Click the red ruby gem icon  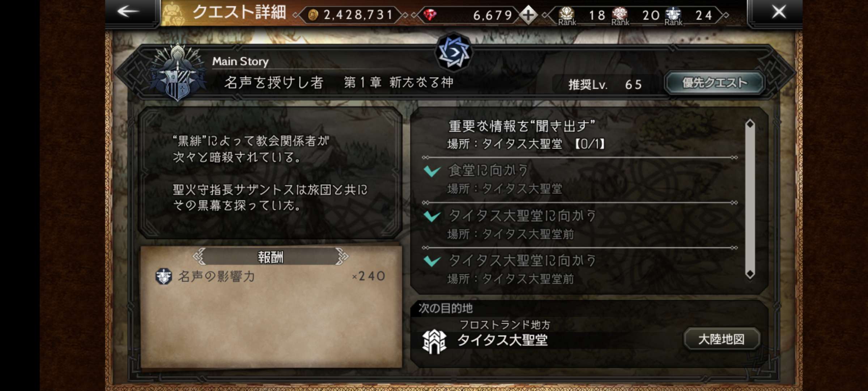pyautogui.click(x=430, y=15)
